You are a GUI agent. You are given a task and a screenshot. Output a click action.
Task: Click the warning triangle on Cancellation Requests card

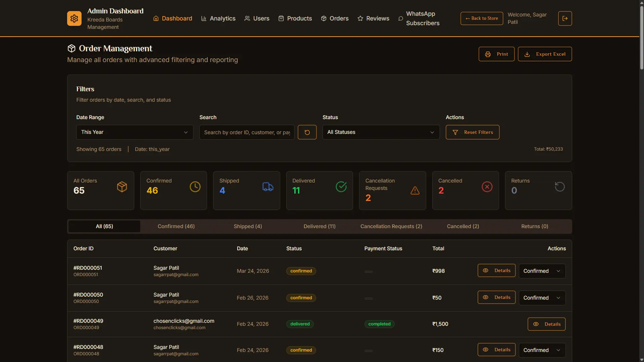click(x=414, y=191)
